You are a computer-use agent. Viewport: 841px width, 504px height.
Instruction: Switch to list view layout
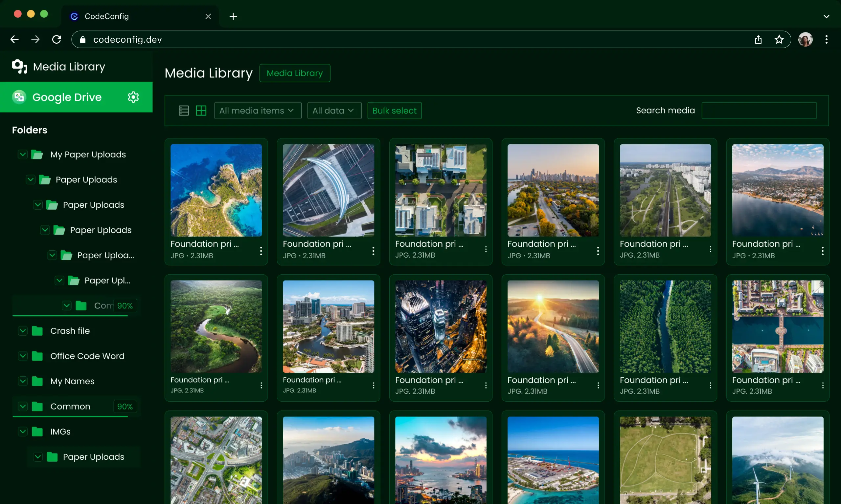[x=184, y=110]
